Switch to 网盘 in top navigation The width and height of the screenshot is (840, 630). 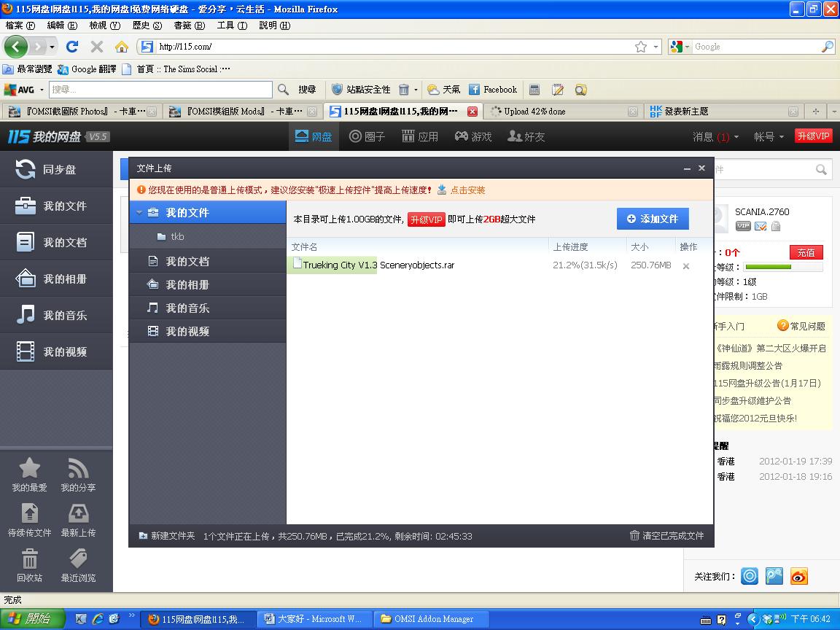click(x=314, y=136)
